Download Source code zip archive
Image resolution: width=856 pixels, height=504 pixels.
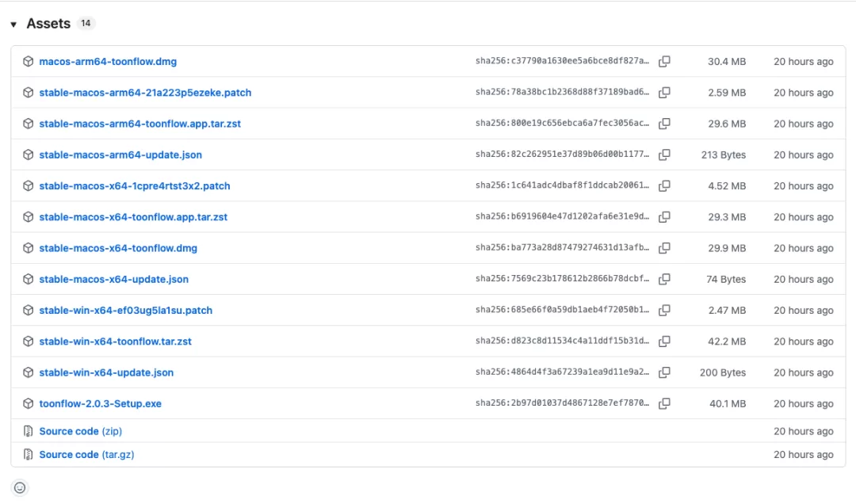(81, 431)
